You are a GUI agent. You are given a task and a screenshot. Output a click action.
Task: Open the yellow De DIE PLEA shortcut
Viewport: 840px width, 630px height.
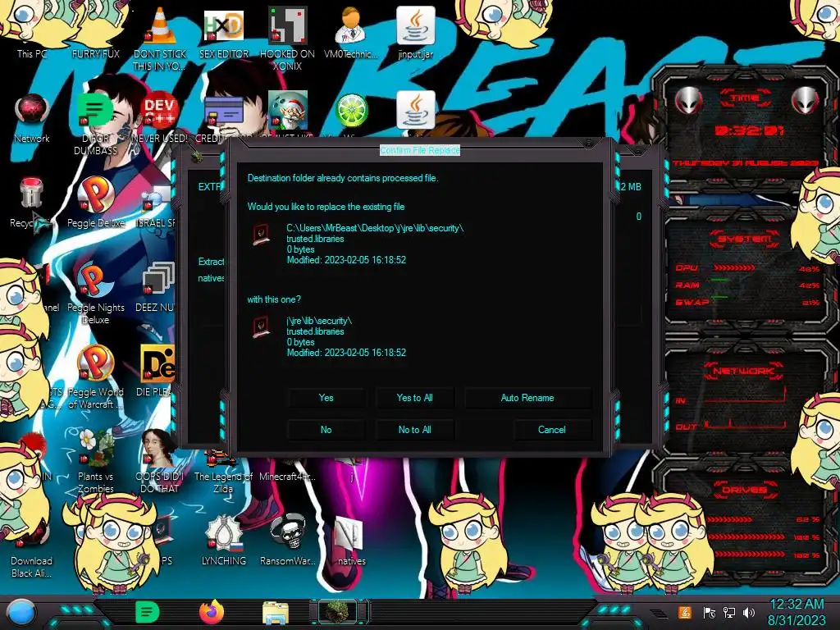(x=157, y=364)
